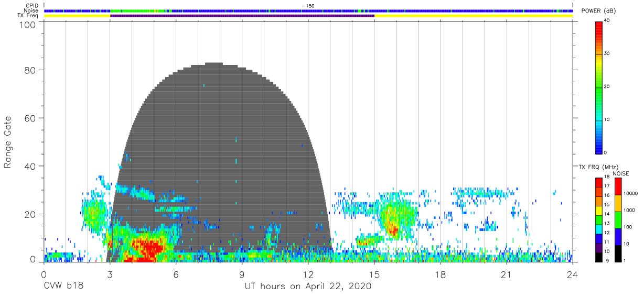
Task: Click the -150 CPID value
Action: [x=308, y=6]
